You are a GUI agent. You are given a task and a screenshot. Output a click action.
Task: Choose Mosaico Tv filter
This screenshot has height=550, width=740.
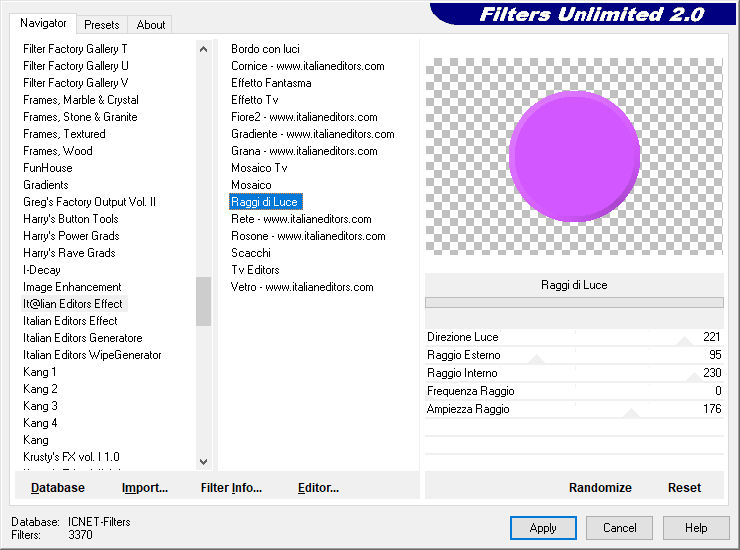(x=259, y=168)
